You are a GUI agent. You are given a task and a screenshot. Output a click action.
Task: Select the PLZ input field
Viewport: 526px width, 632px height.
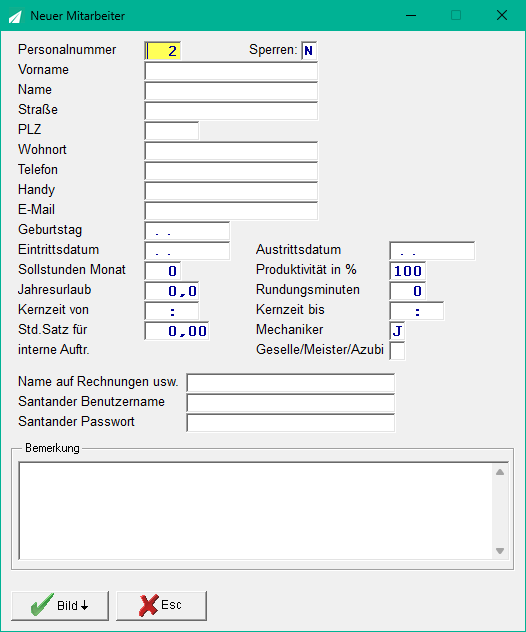tap(172, 131)
